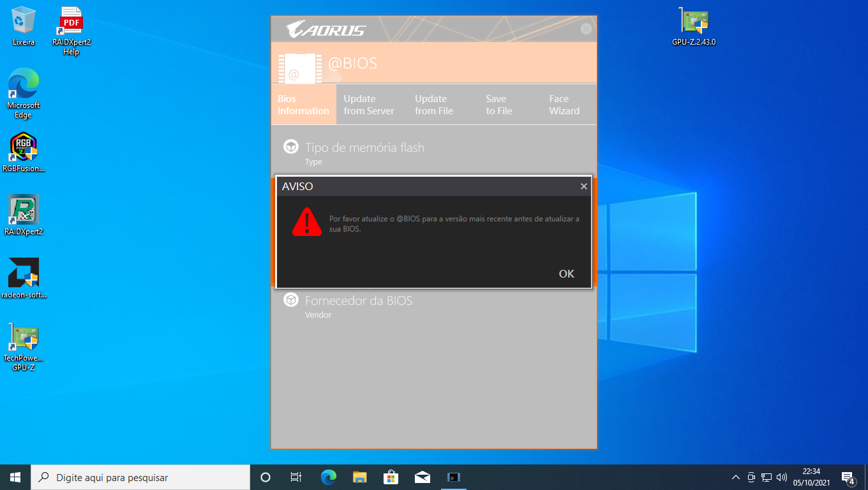Select the Fornecedor da BIOS heading
Viewport: 868px width, 490px height.
(x=359, y=301)
